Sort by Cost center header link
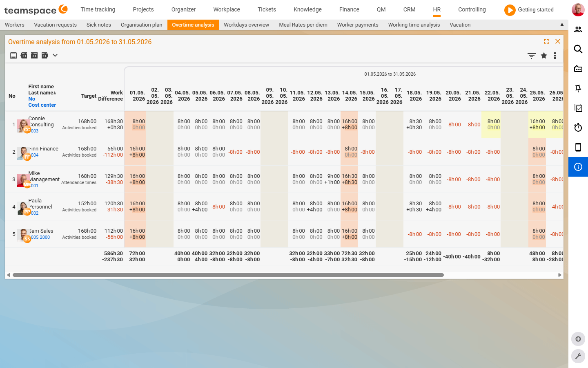588x368 pixels. pyautogui.click(x=42, y=105)
